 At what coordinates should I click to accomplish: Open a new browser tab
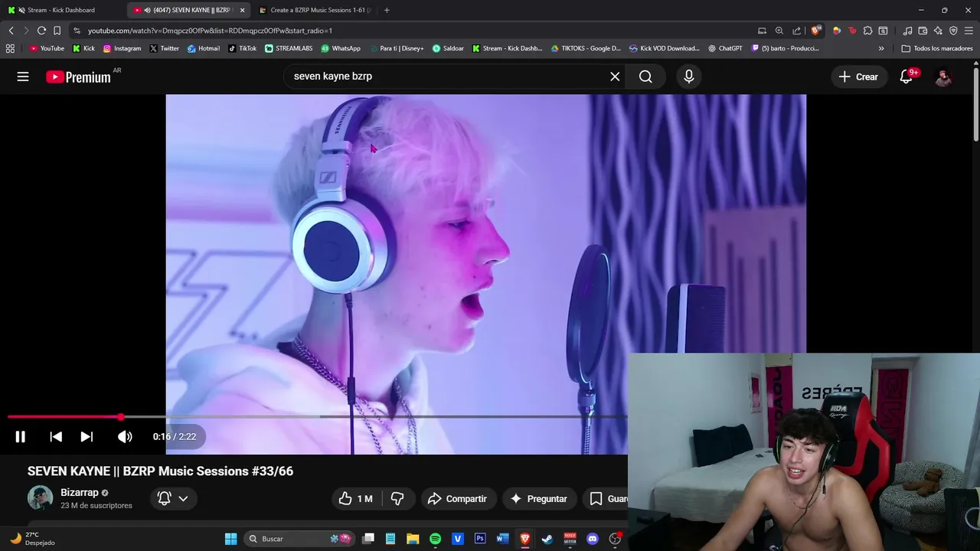(387, 10)
